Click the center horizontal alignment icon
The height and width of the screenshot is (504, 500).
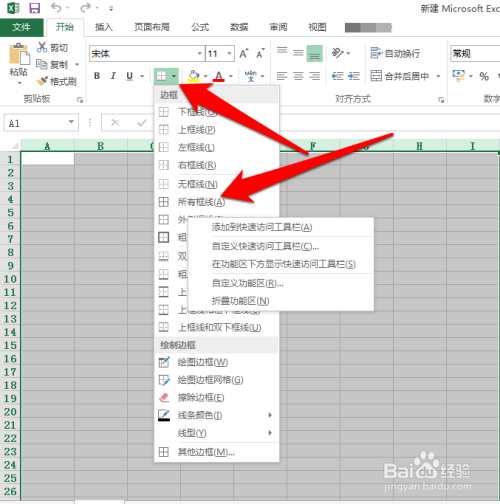[x=298, y=76]
